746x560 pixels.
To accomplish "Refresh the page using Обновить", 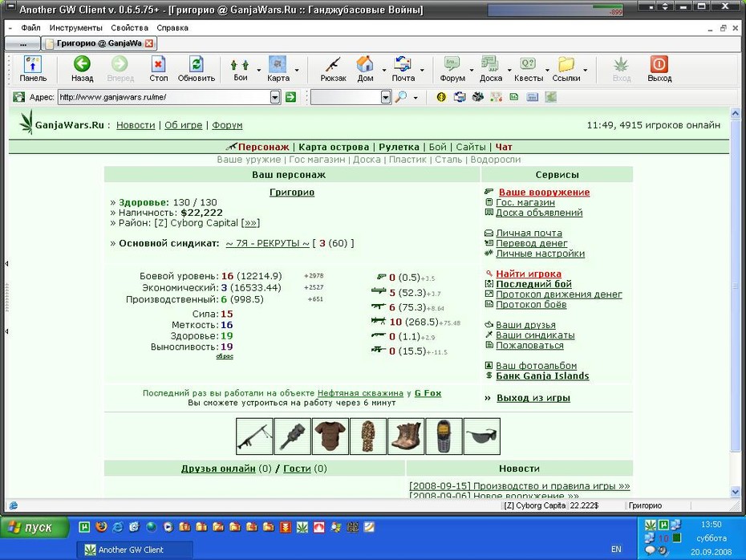I will 196,68.
